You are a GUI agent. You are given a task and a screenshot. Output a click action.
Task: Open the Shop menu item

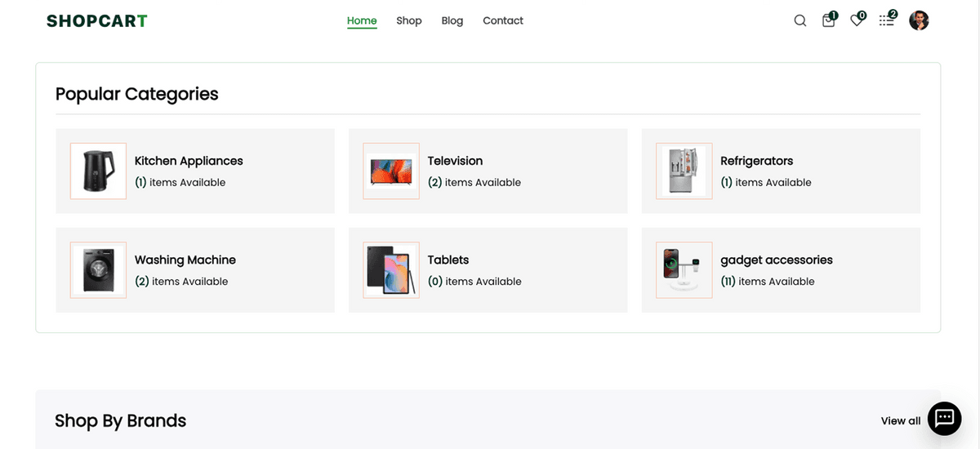pyautogui.click(x=409, y=21)
